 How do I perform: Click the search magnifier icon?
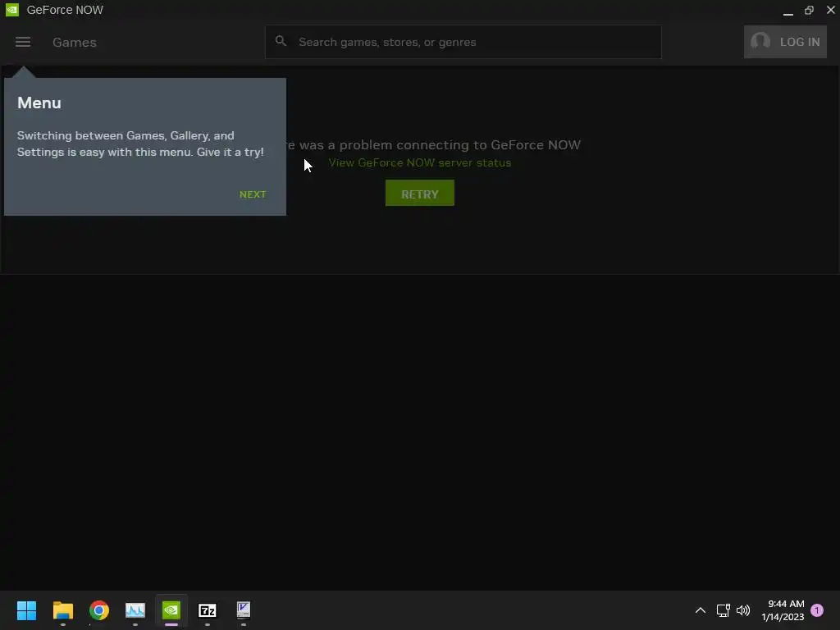tap(281, 41)
